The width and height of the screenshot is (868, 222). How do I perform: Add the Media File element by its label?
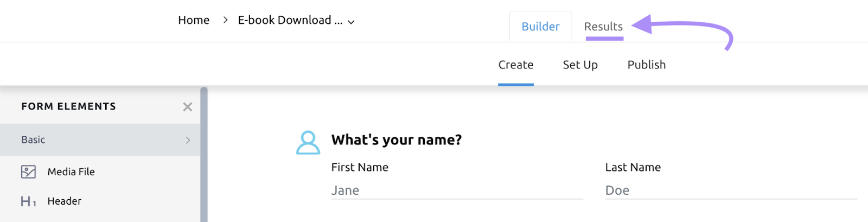71,172
